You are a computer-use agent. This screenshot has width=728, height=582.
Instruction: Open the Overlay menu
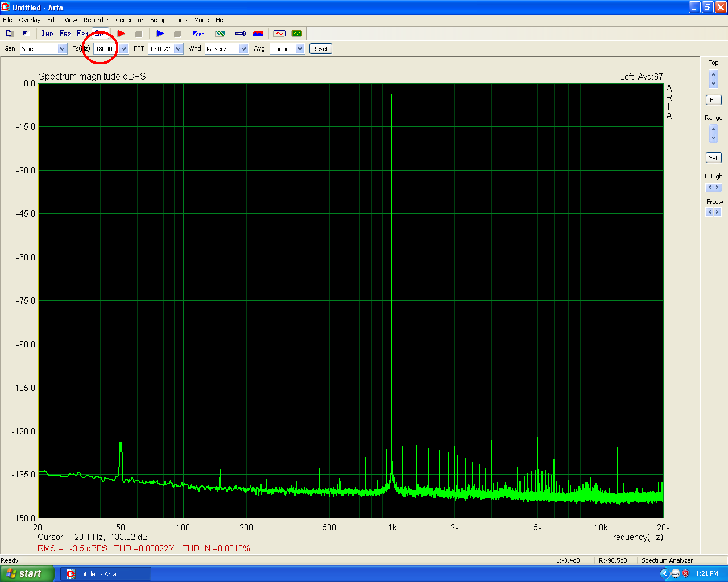30,20
